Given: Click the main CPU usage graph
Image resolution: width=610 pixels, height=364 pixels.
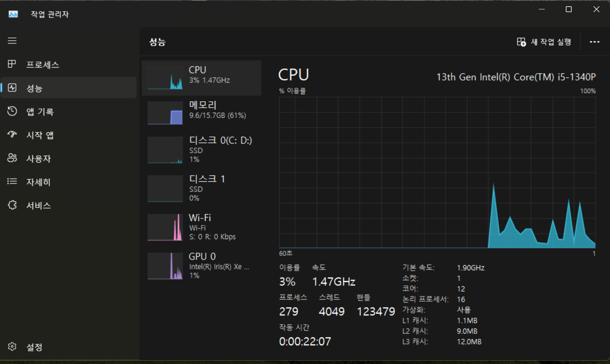Looking at the screenshot, I should [437, 172].
